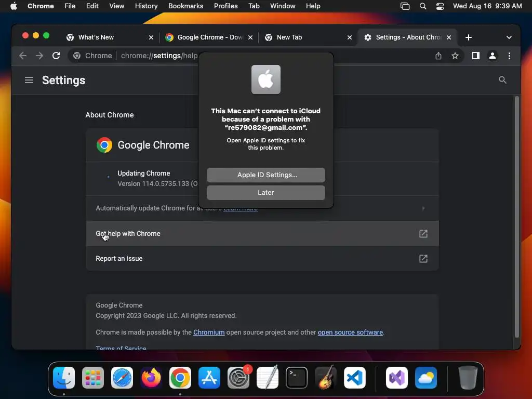
Task: Open Trash in the Dock
Action: 468,378
